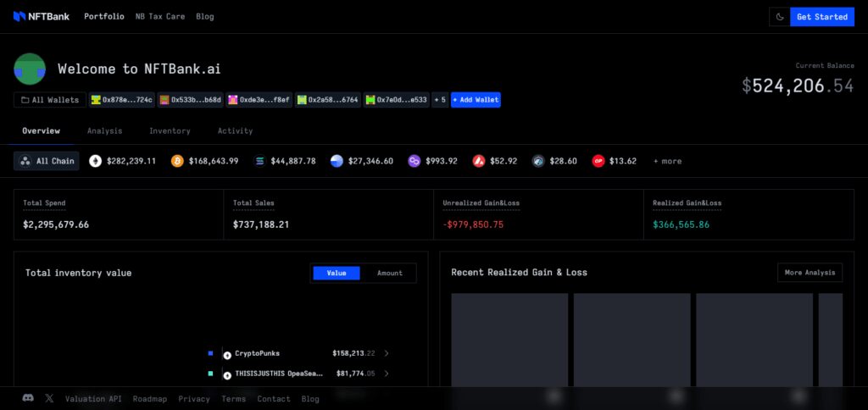Image resolution: width=868 pixels, height=410 pixels.
Task: Click the CryptoPunks blue color swatch
Action: click(x=210, y=353)
